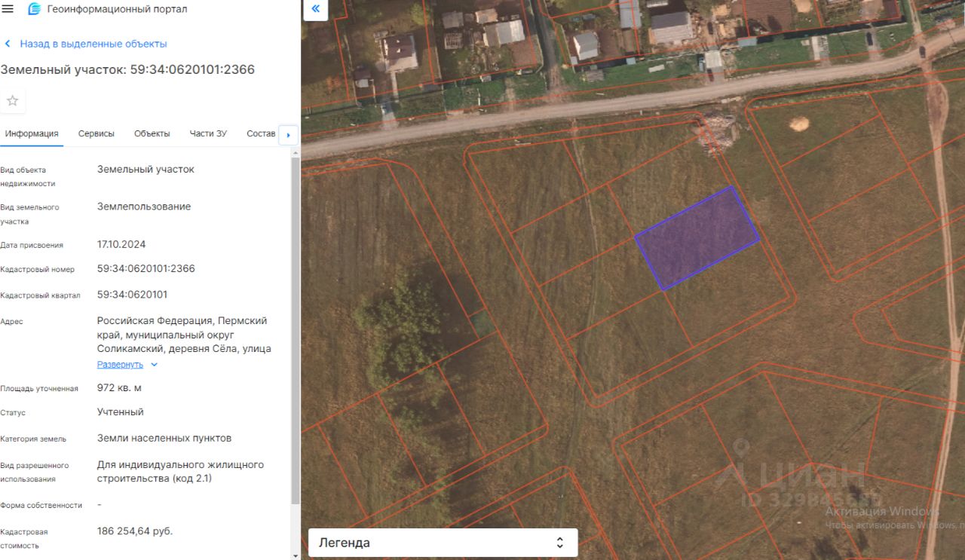965x560 pixels.
Task: Collapse the side panel with double arrow
Action: coord(315,9)
